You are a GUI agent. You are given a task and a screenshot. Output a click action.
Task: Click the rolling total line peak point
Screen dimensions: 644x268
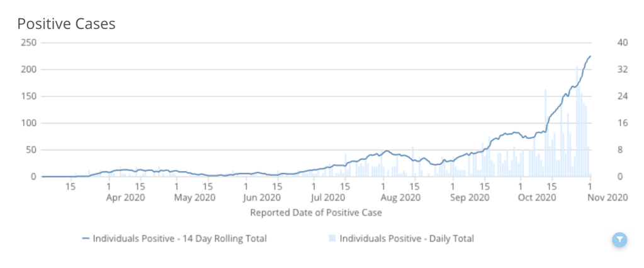click(590, 57)
